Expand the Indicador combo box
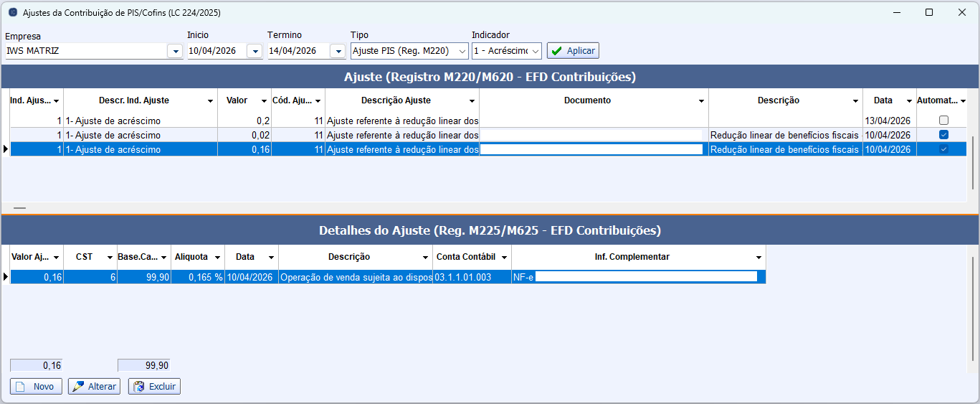Screen dimensions: 980x404 (x=534, y=51)
